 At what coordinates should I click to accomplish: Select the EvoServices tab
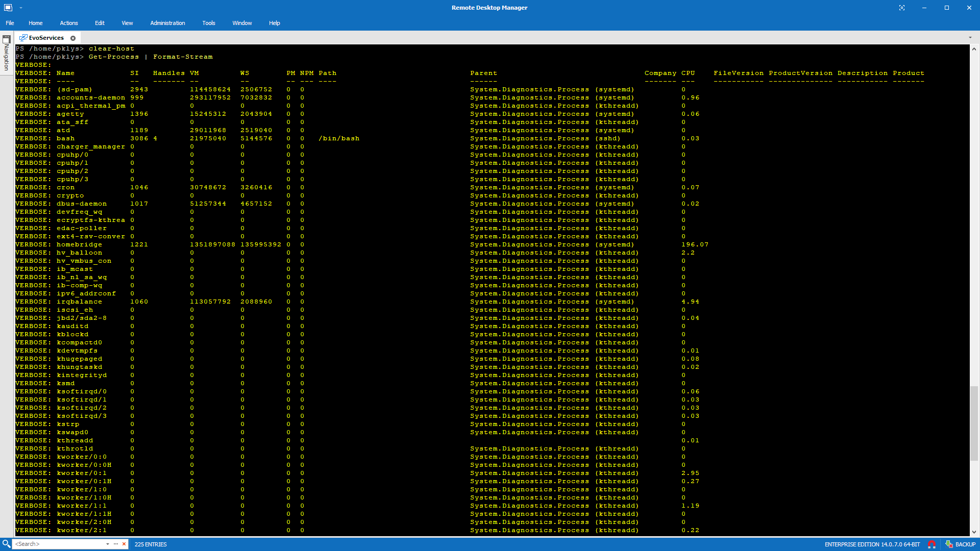pos(46,37)
